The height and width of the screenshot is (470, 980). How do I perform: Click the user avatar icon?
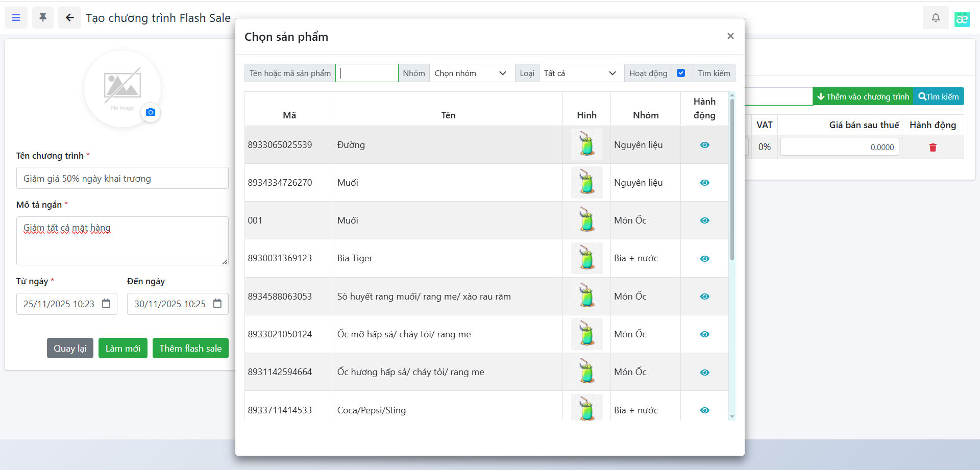[x=962, y=19]
